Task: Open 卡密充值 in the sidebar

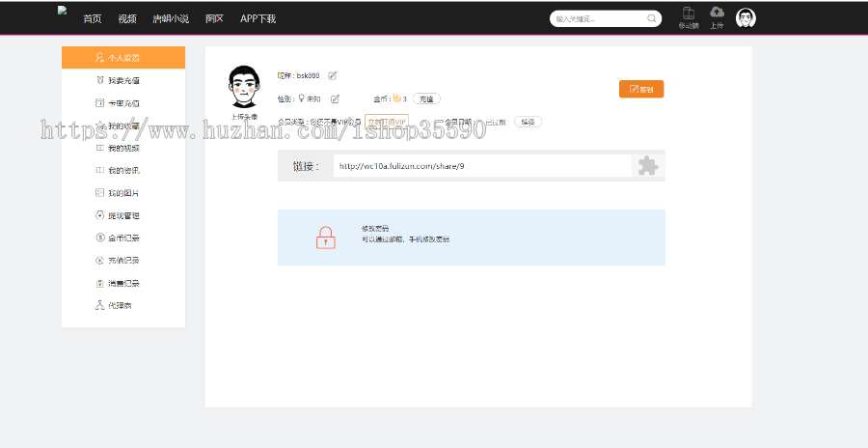Action: click(122, 103)
